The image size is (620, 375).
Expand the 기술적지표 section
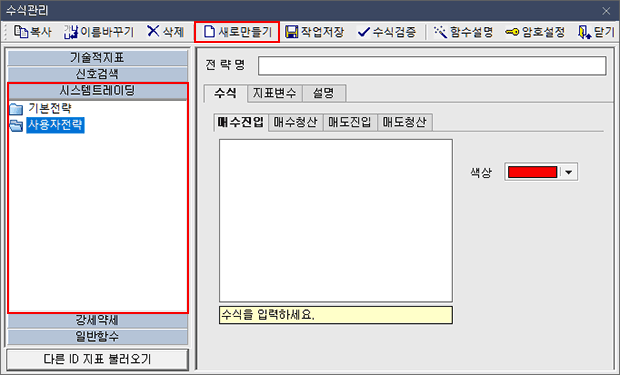tap(97, 58)
